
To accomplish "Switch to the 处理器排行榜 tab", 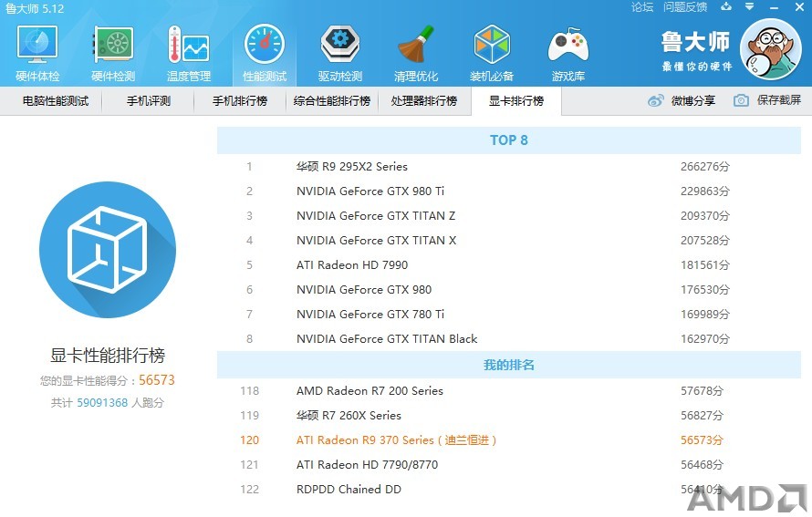I will point(424,101).
